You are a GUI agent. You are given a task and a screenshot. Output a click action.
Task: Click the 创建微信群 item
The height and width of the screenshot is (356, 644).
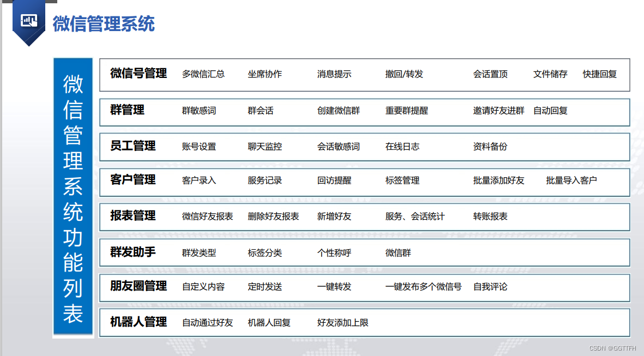click(x=339, y=111)
